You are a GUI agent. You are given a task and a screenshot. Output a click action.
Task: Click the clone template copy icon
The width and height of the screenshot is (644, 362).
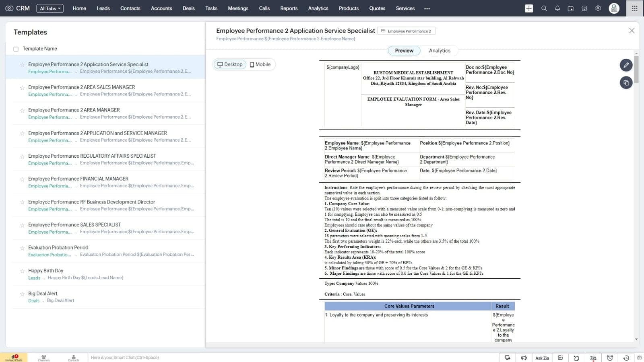(626, 83)
